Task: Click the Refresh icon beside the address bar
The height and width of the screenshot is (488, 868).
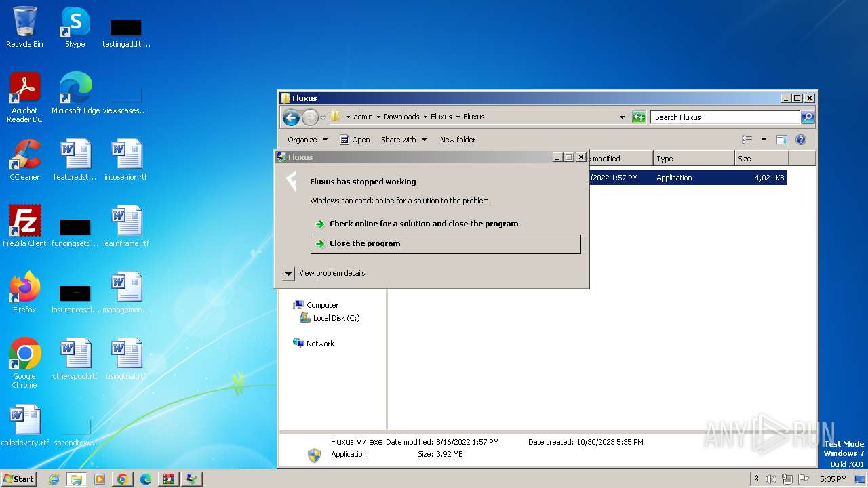Action: click(639, 117)
